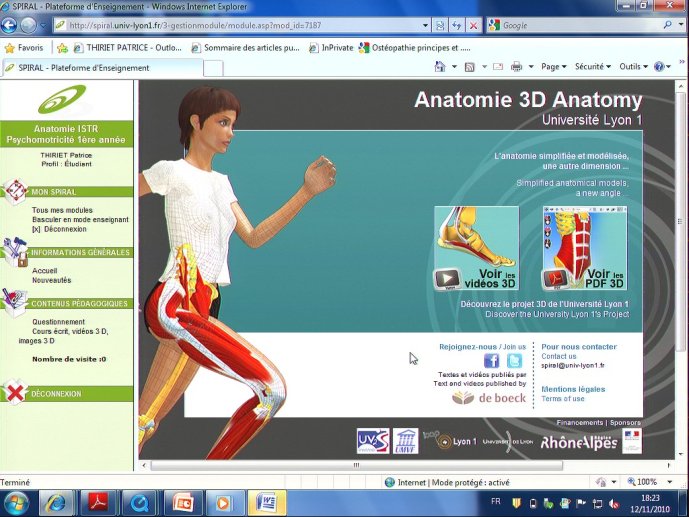689x517 pixels.
Task: Open the Accueil link
Action: [x=44, y=271]
